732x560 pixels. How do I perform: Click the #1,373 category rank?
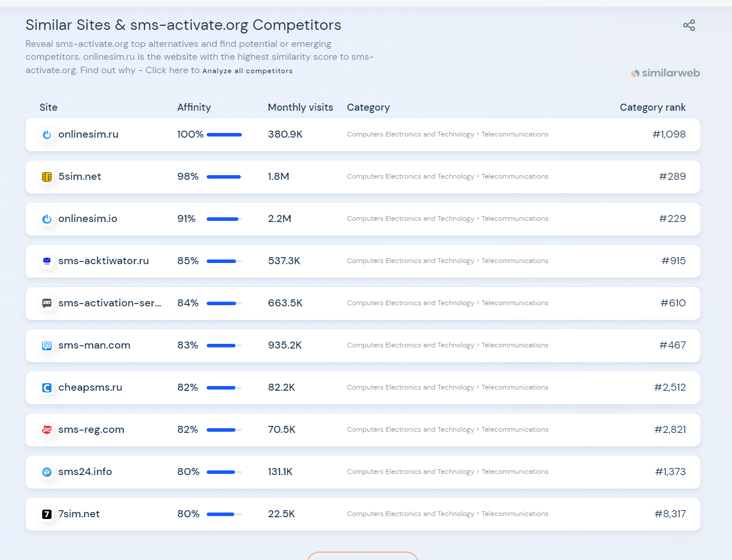pos(671,472)
